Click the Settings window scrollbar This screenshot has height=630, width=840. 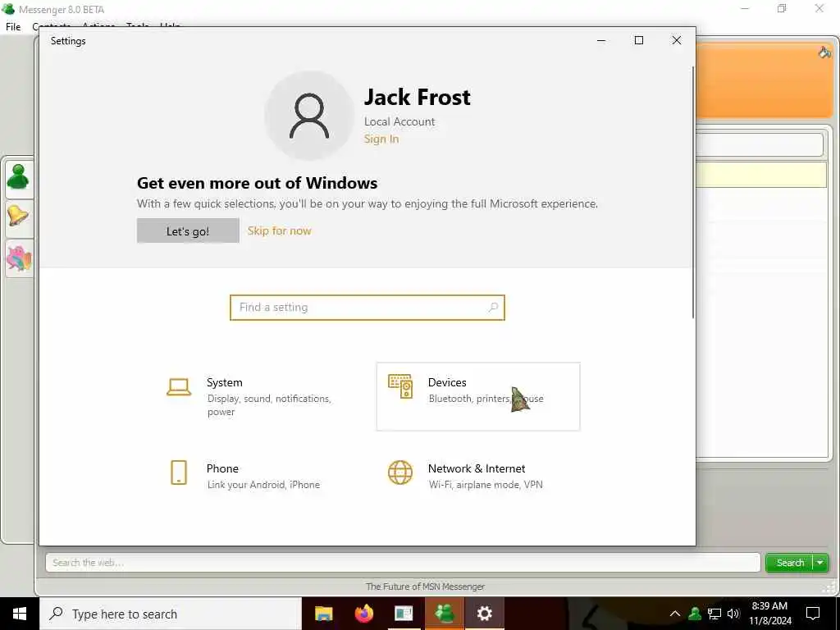tap(693, 192)
